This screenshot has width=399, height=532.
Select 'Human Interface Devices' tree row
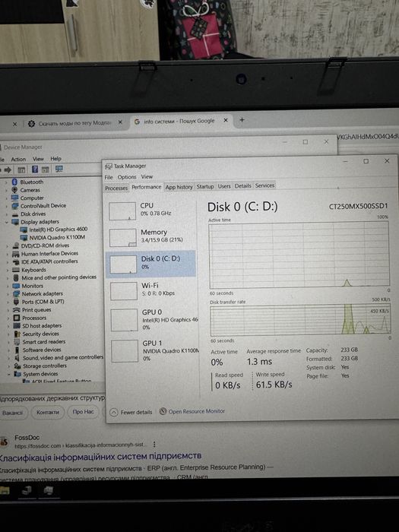[x=49, y=253]
